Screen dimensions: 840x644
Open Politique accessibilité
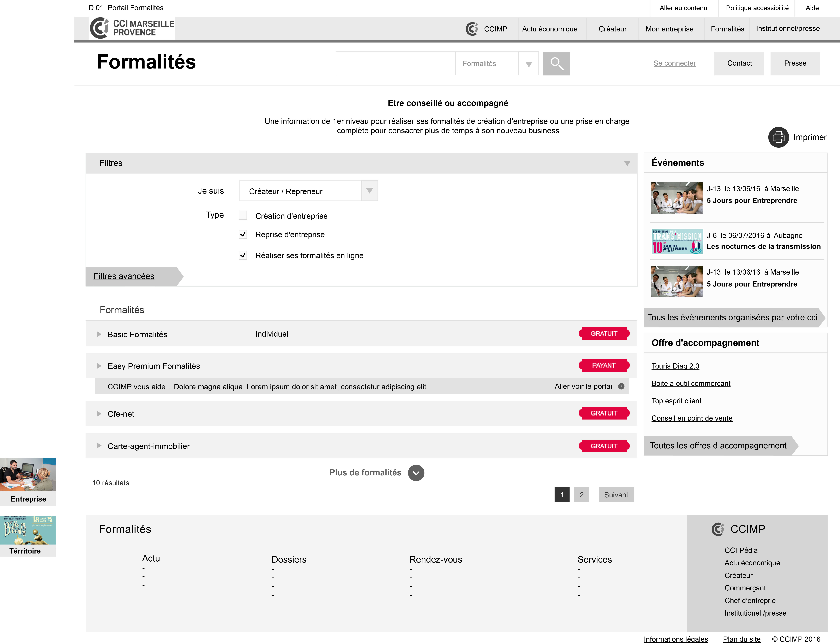pyautogui.click(x=757, y=8)
